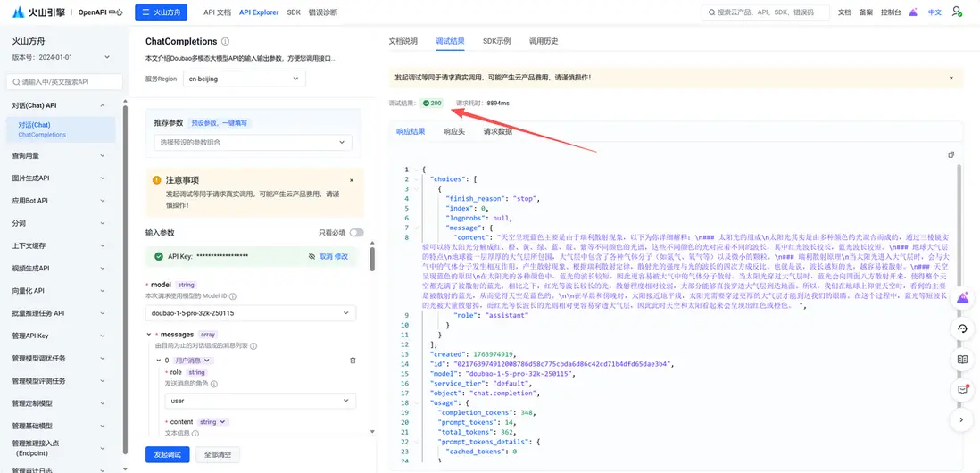
Task: Open the 选择预设的参数组合 dropdown
Action: coord(253,143)
